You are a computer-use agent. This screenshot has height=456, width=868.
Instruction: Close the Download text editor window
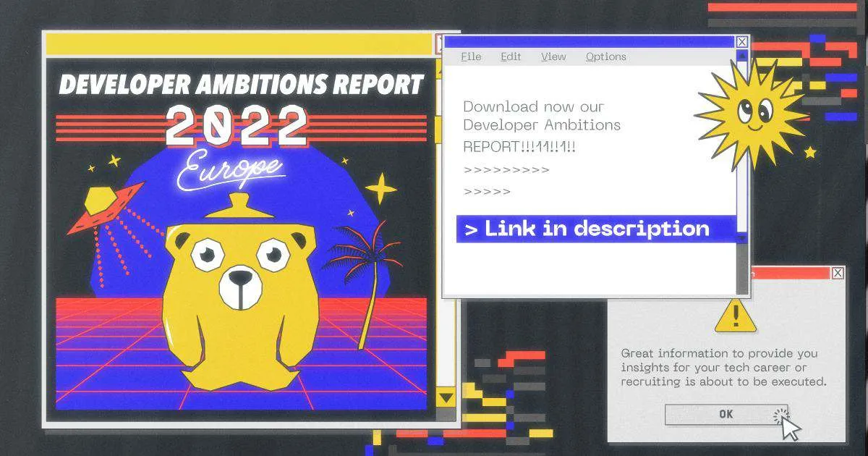(742, 42)
